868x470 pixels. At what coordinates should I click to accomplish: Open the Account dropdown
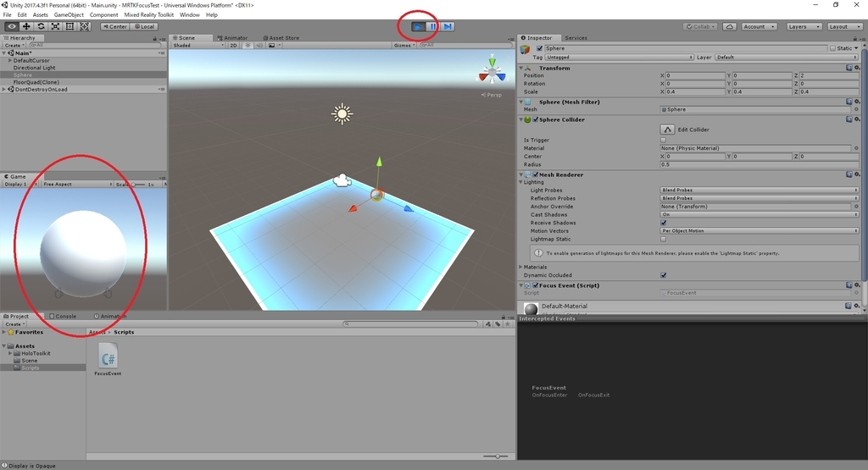[x=759, y=26]
